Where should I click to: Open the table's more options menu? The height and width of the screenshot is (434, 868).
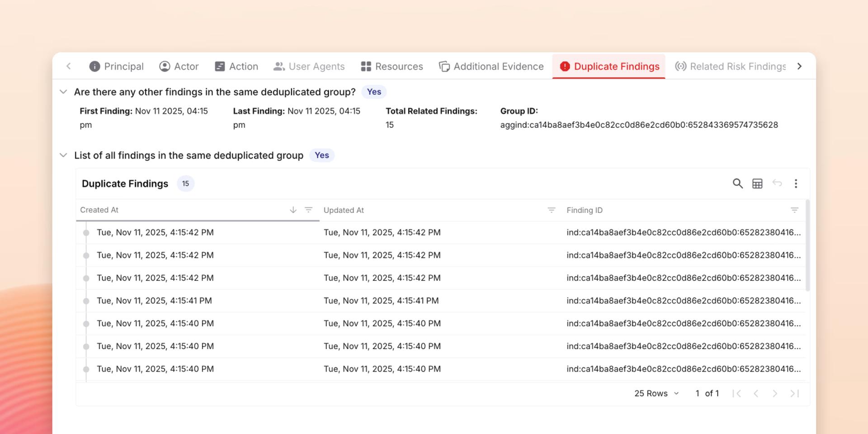796,184
